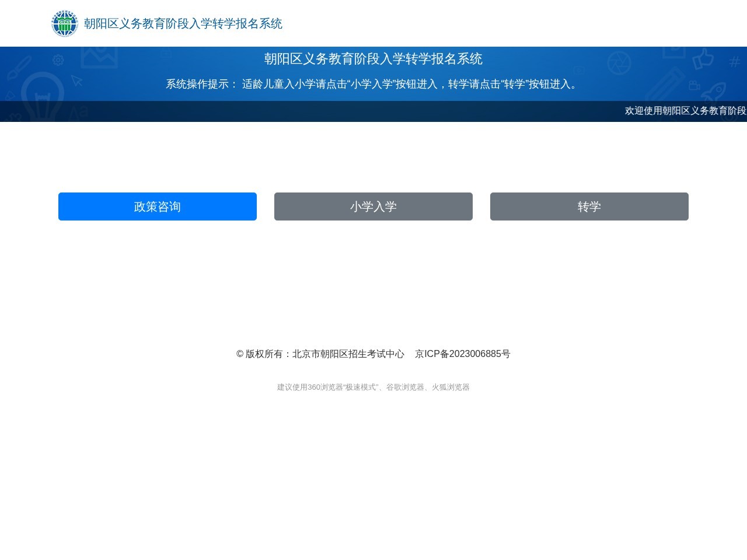Open 政策咨询 policy consultation page
This screenshot has width=747, height=560.
pyautogui.click(x=157, y=206)
